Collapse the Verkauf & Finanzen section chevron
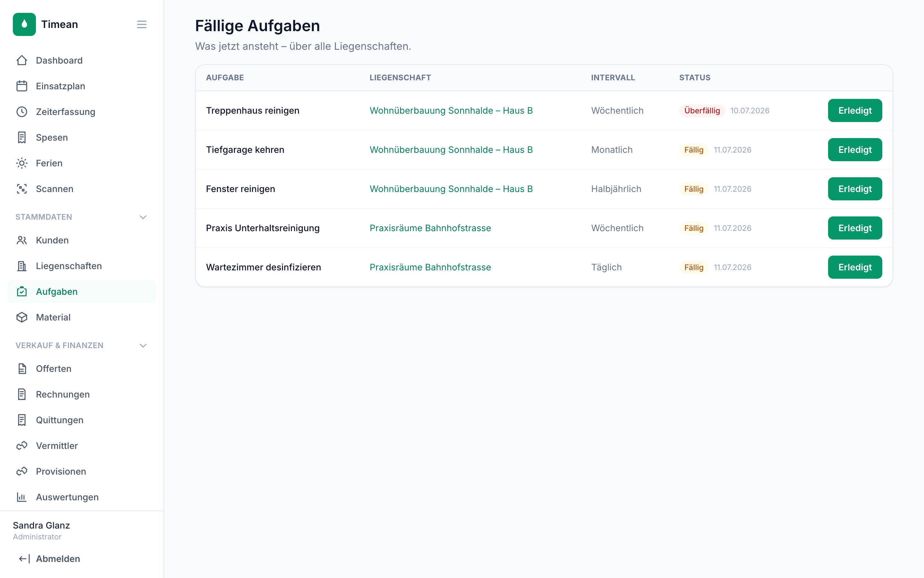924x578 pixels. coord(143,346)
